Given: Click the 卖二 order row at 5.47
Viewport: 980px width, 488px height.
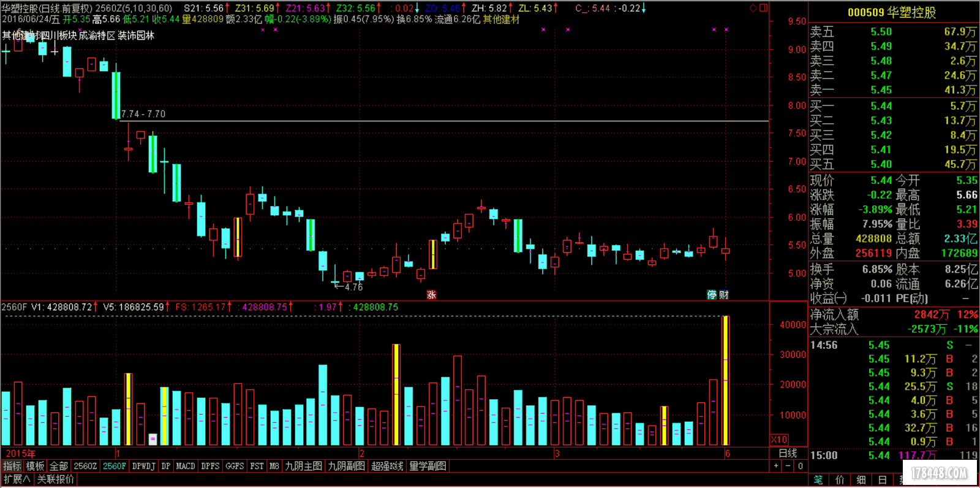Looking at the screenshot, I should coord(894,75).
